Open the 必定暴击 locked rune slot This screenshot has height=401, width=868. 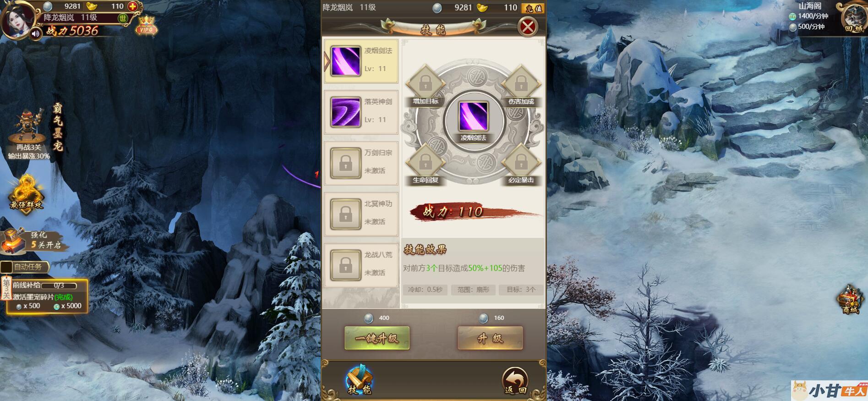click(521, 164)
